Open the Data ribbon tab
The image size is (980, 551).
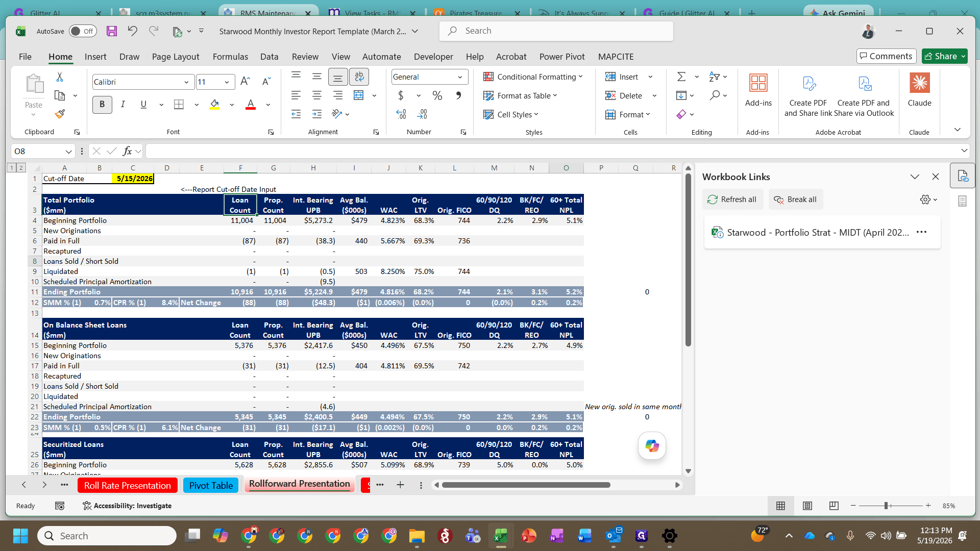(269, 57)
